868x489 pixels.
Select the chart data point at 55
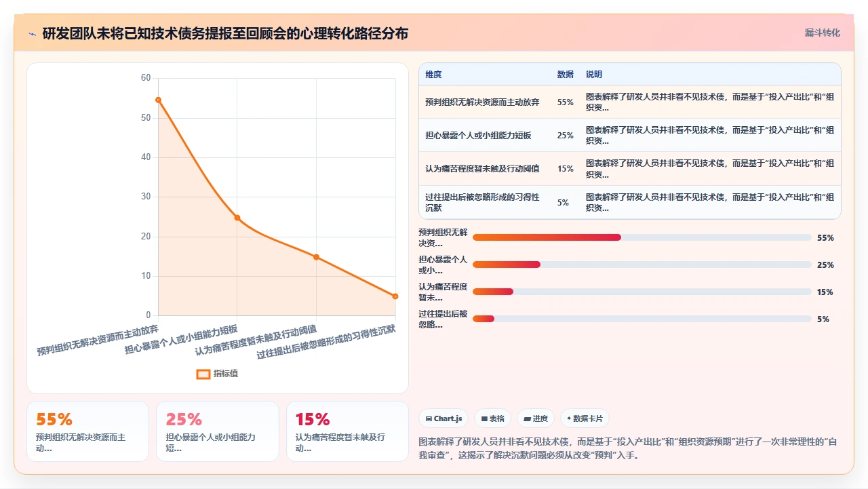coord(158,100)
